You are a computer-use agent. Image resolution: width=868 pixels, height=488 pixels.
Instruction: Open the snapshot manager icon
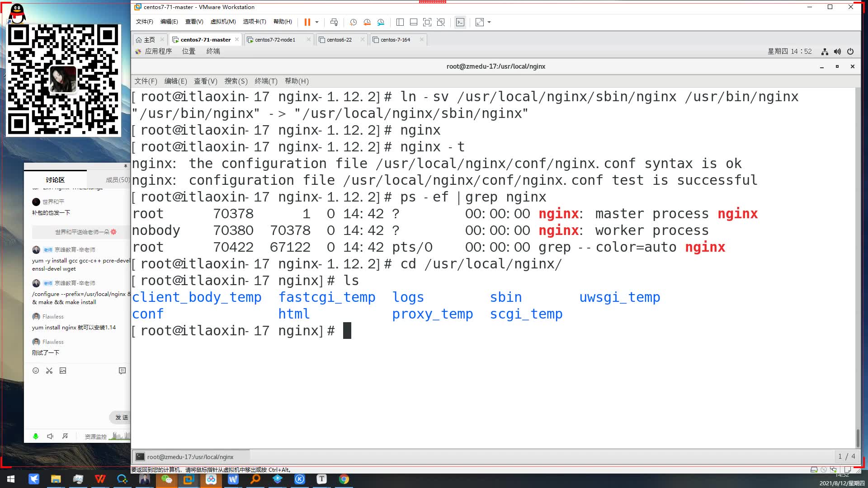(381, 22)
